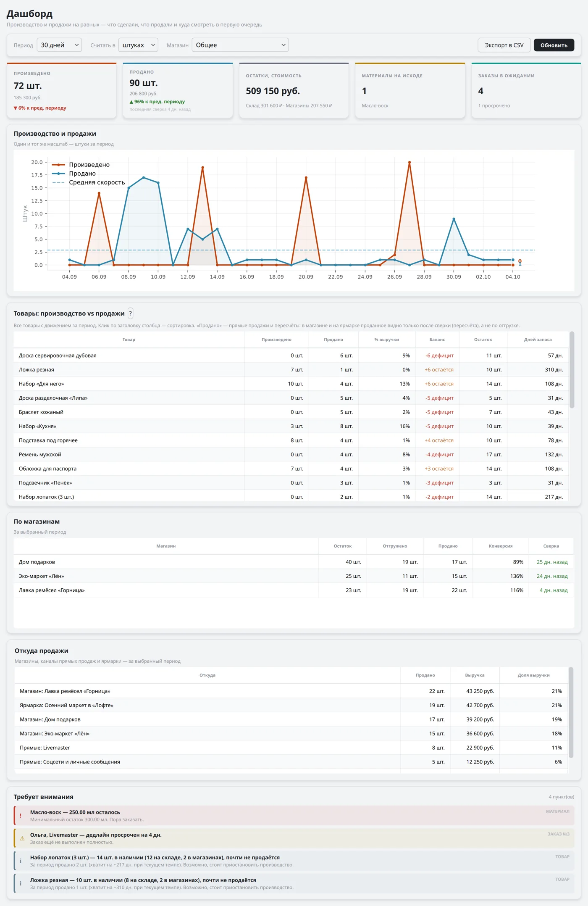Sort products table by Произведено column header
588x906 pixels.
(276, 340)
